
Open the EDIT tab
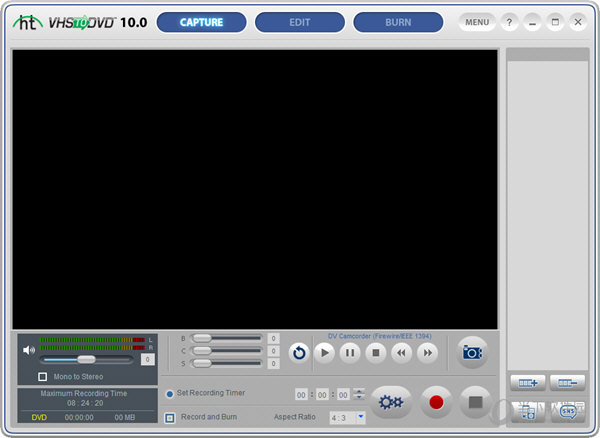pos(300,22)
